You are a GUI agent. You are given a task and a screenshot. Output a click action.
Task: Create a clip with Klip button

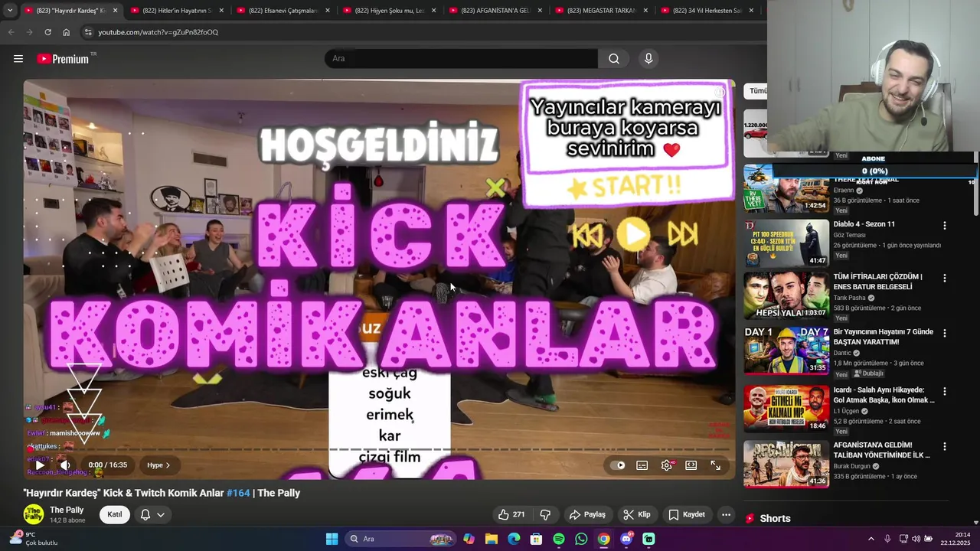coord(637,514)
